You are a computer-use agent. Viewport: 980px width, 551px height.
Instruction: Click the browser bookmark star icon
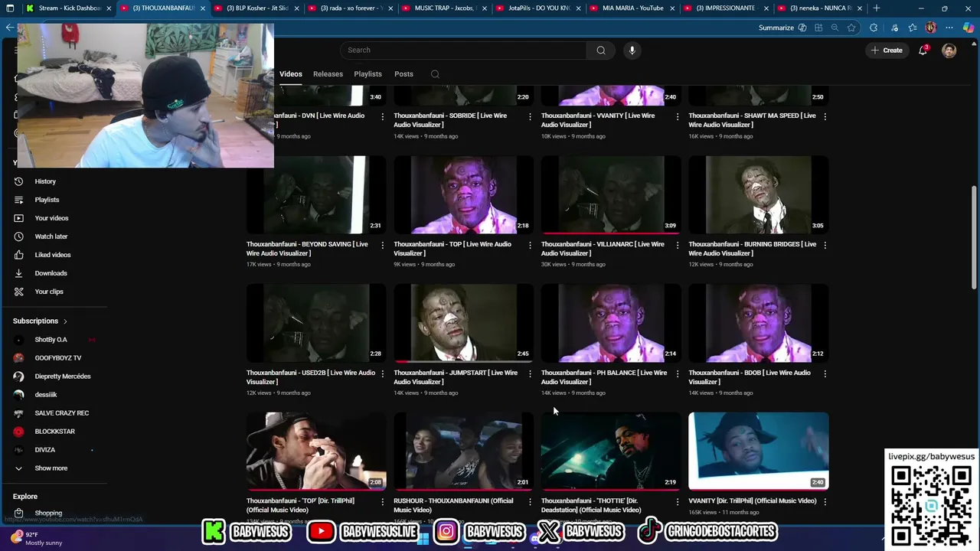[851, 28]
